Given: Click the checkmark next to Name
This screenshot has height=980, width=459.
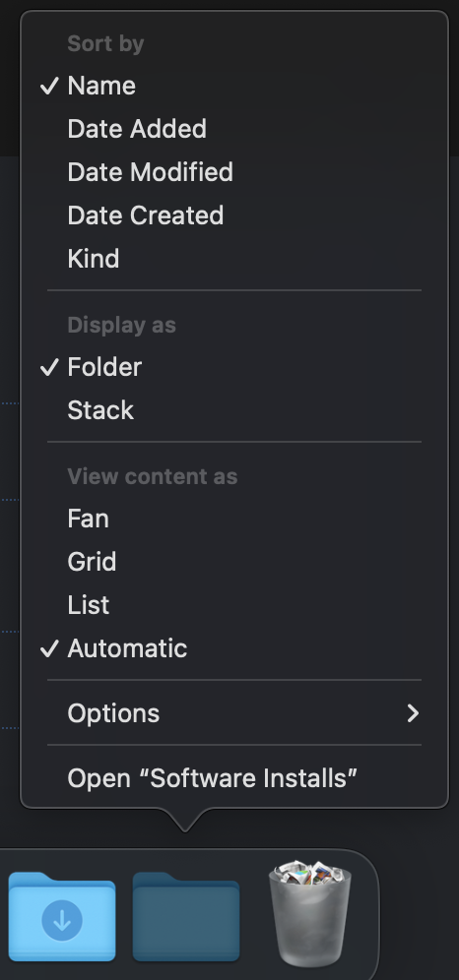Looking at the screenshot, I should click(49, 86).
